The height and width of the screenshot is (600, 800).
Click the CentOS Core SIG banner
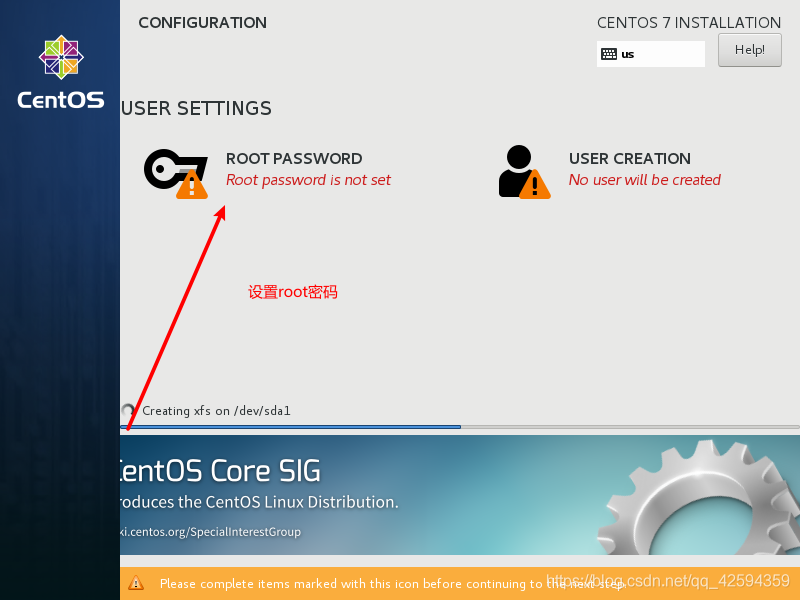pos(460,495)
